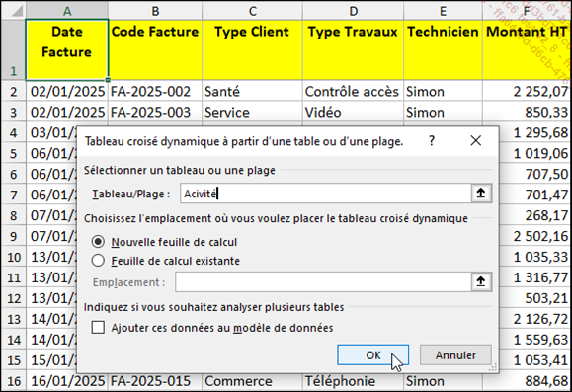
Task: Click amount cell 884,68
Action: point(526,381)
